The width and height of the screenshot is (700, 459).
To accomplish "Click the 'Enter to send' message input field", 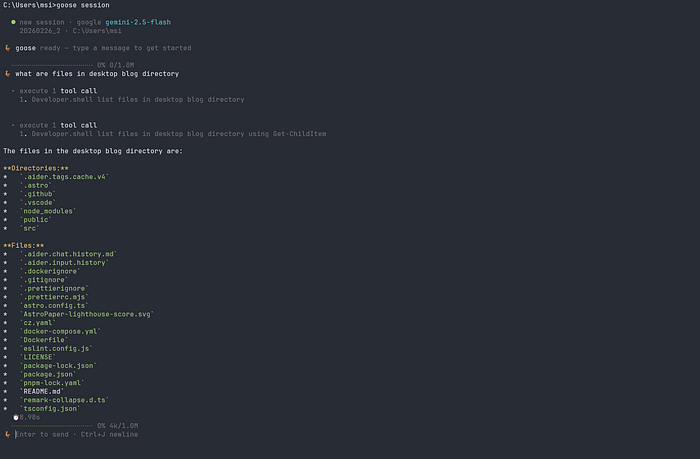I will (77, 434).
